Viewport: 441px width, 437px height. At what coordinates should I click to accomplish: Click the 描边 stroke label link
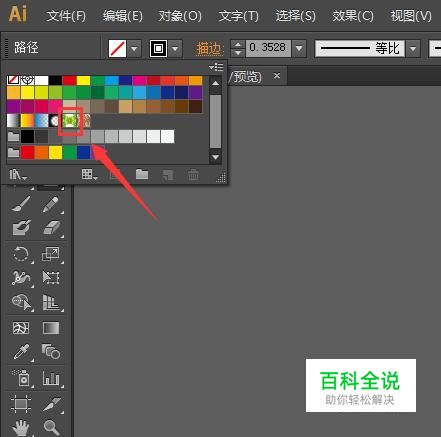209,49
